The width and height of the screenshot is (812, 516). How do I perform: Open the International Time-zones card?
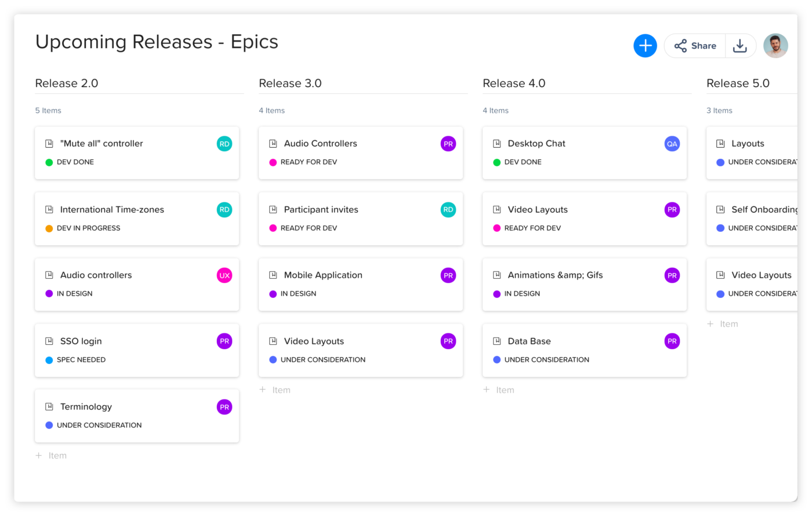pyautogui.click(x=112, y=210)
